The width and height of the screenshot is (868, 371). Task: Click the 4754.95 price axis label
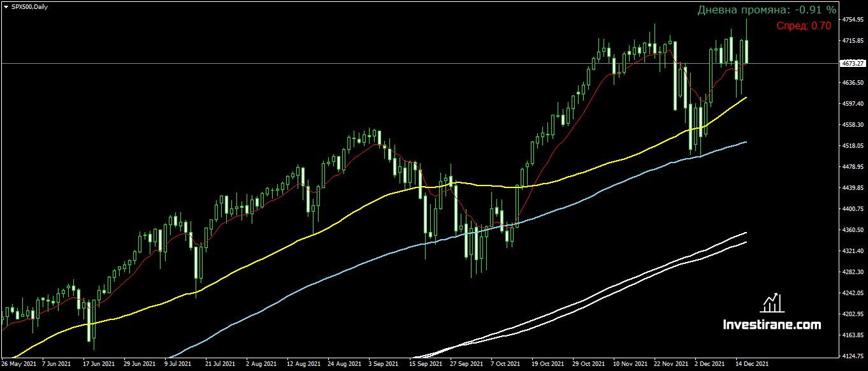coord(852,20)
